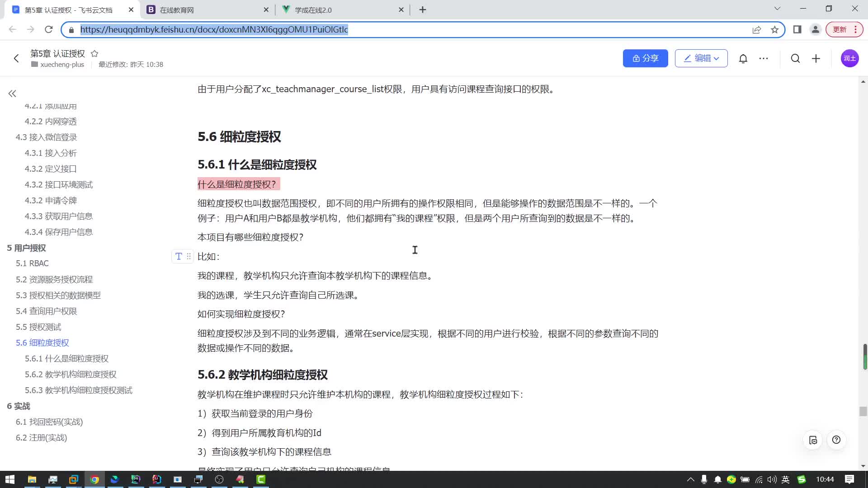Click the drag handle dots beside 比如
This screenshot has height=488, width=868.
[x=189, y=256]
